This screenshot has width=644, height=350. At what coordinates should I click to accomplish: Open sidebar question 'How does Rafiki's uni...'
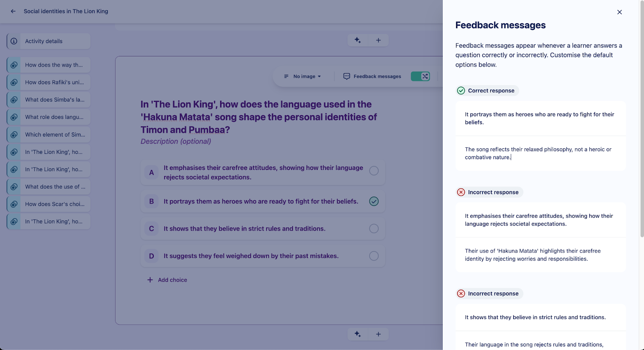pos(49,82)
